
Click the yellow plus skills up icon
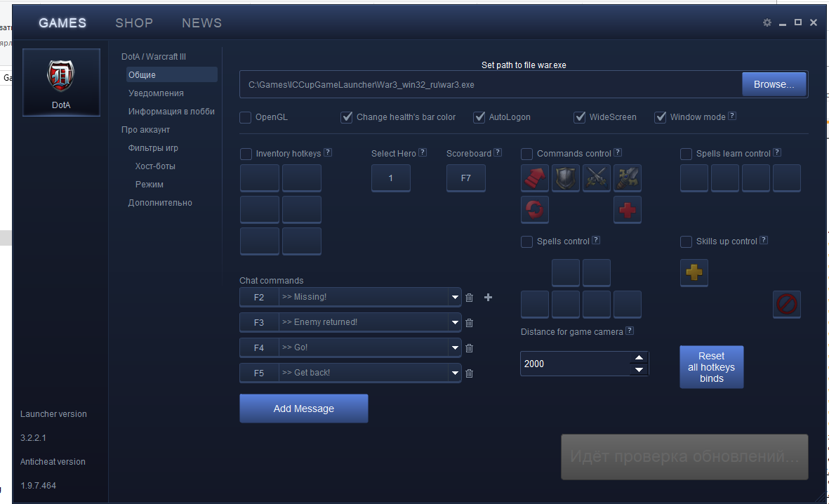pyautogui.click(x=694, y=272)
